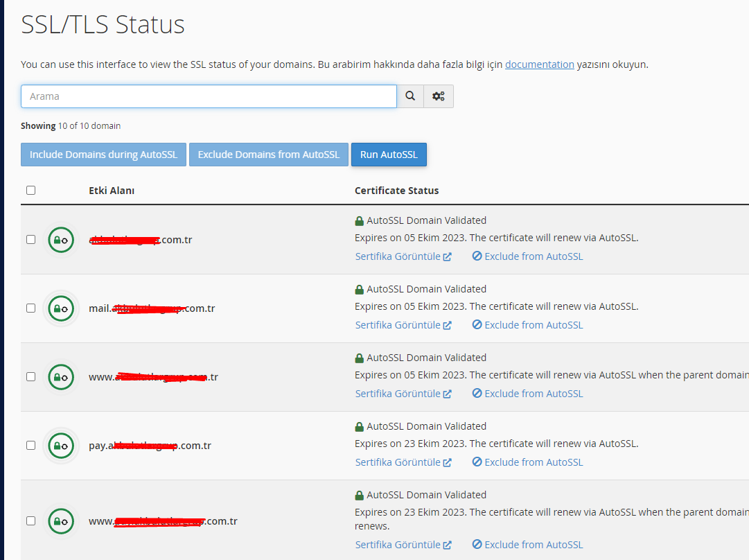
Task: Click Exclude from AutoSSL for the first domain row
Action: 527,256
